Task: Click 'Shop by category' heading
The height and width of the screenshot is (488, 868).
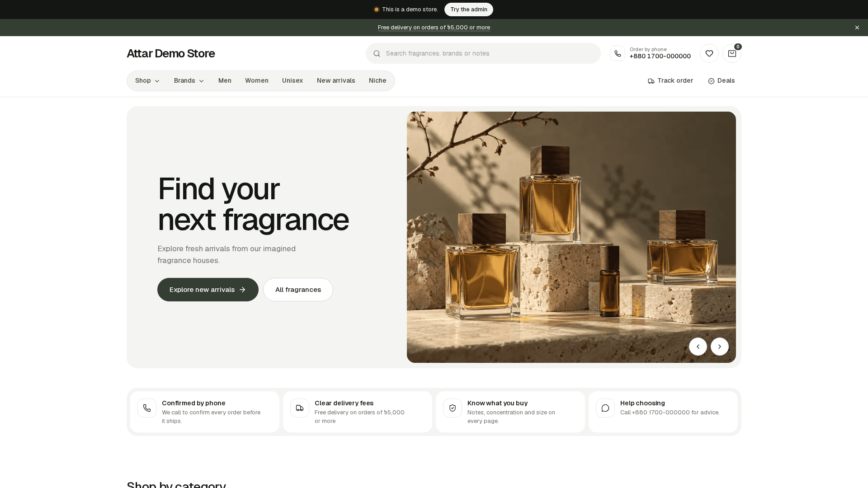Action: point(176,484)
